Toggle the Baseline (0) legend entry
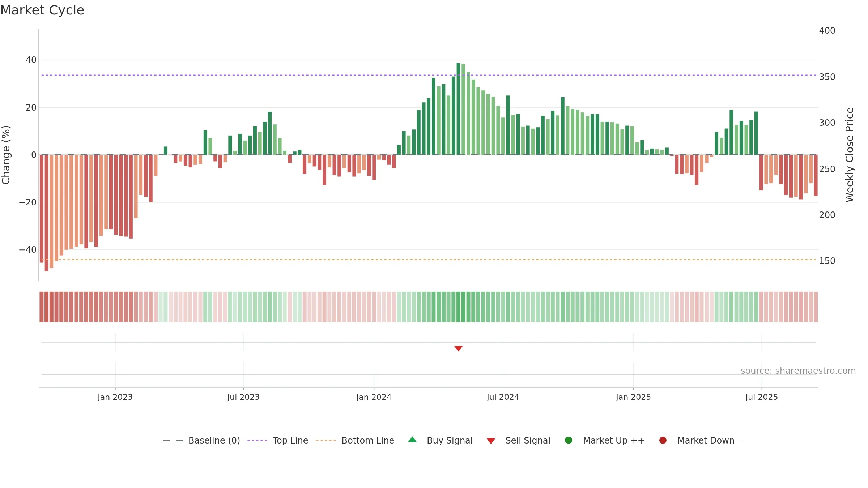This screenshot has height=488, width=868. tap(214, 440)
